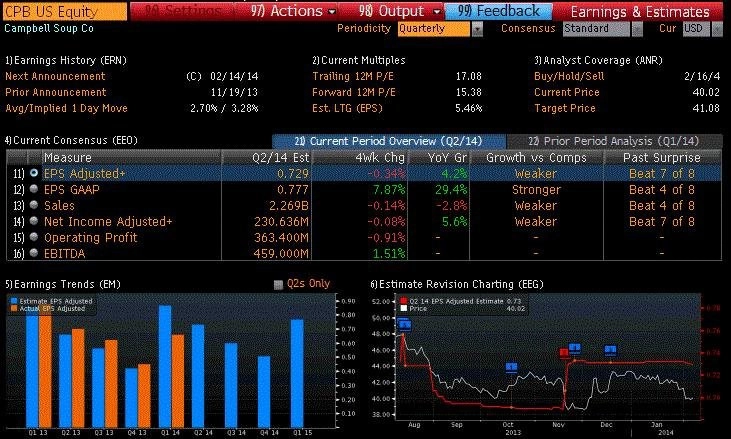Viewport: 731px width, 439px height.
Task: Click the Growth vs Comps column header
Action: [x=536, y=158]
